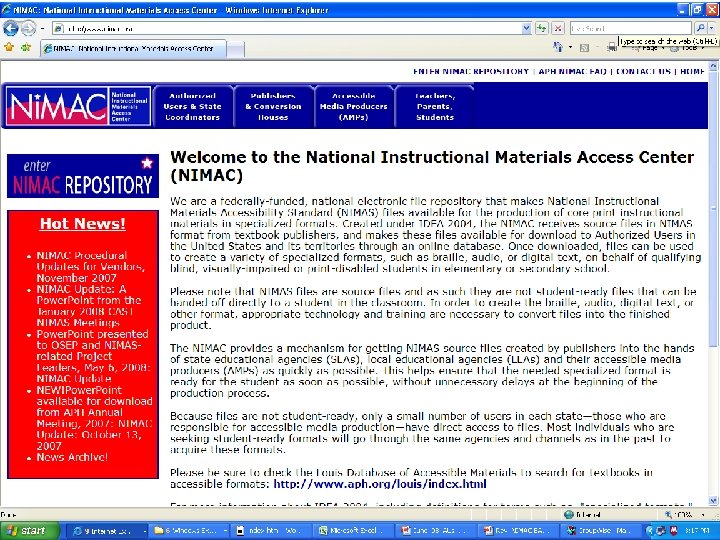720x540 pixels.
Task: Open the Page toolbar menu
Action: click(650, 48)
